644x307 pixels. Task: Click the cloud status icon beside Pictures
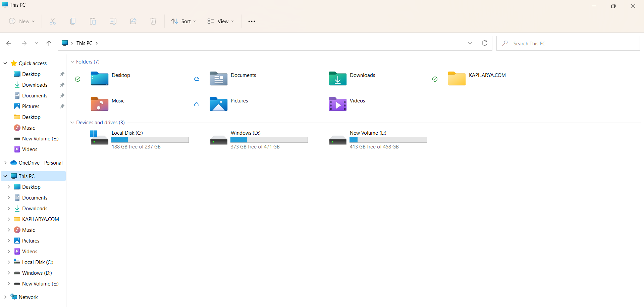197,104
